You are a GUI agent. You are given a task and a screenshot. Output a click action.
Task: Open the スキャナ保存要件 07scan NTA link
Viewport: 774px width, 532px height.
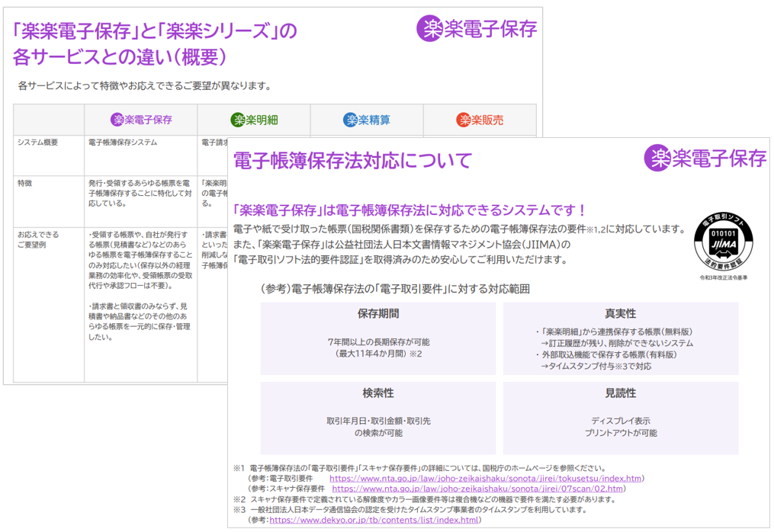[478, 489]
